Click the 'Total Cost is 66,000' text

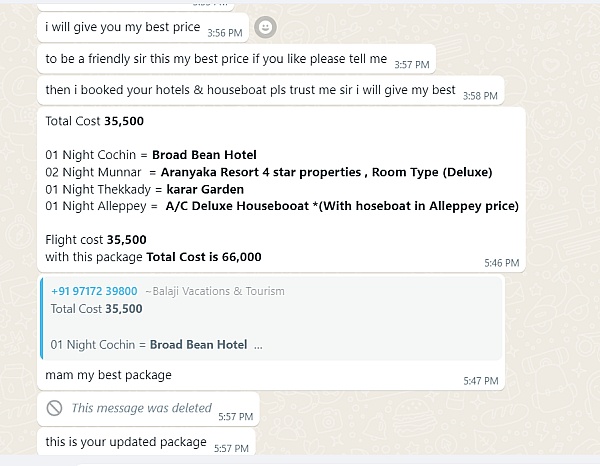pyautogui.click(x=204, y=257)
